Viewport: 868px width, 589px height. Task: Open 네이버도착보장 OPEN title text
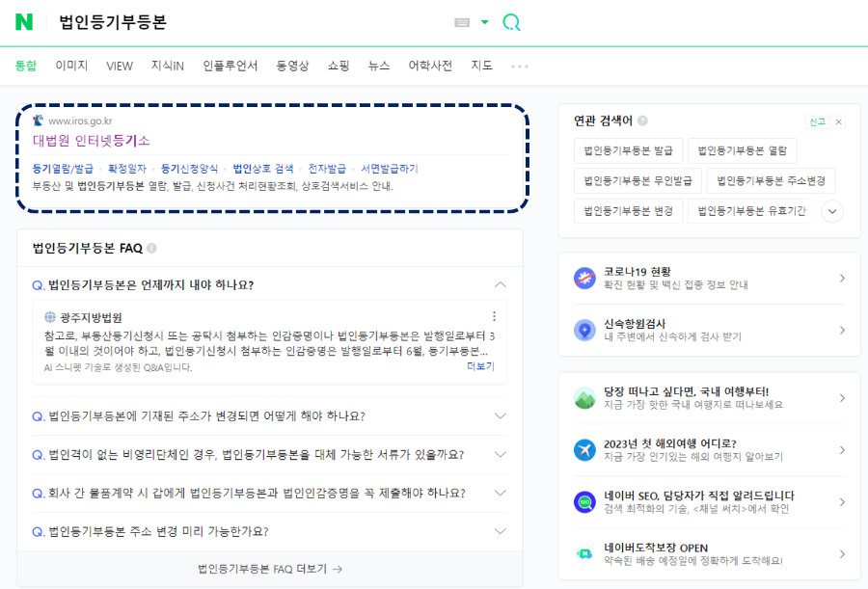[656, 548]
